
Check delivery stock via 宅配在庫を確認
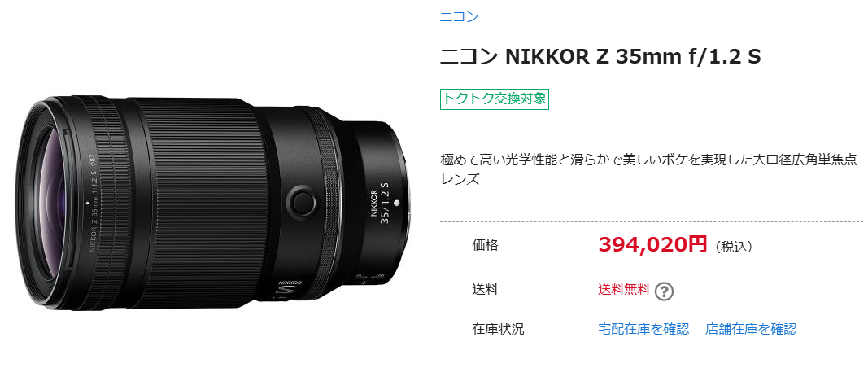[643, 329]
